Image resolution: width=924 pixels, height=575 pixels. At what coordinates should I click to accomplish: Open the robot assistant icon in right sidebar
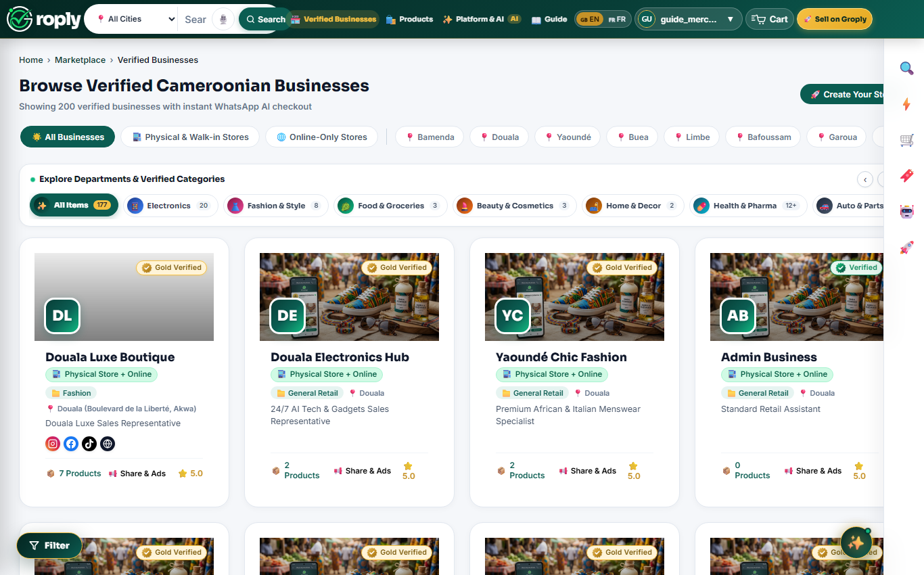(906, 212)
